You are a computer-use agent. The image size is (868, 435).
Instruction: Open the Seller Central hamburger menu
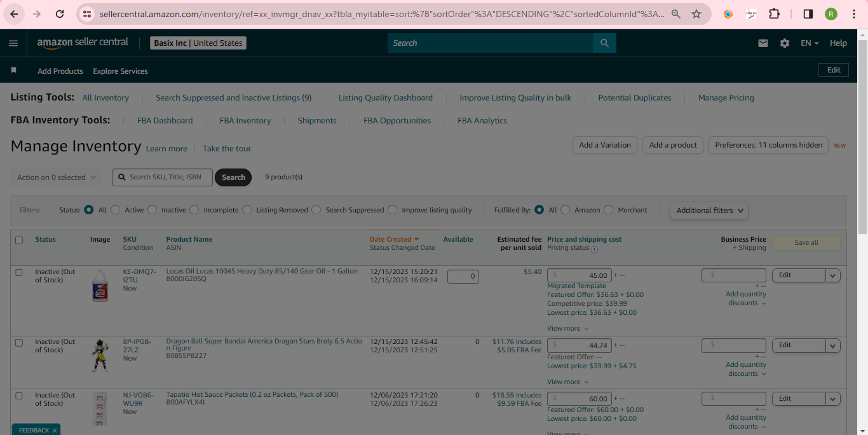[13, 43]
